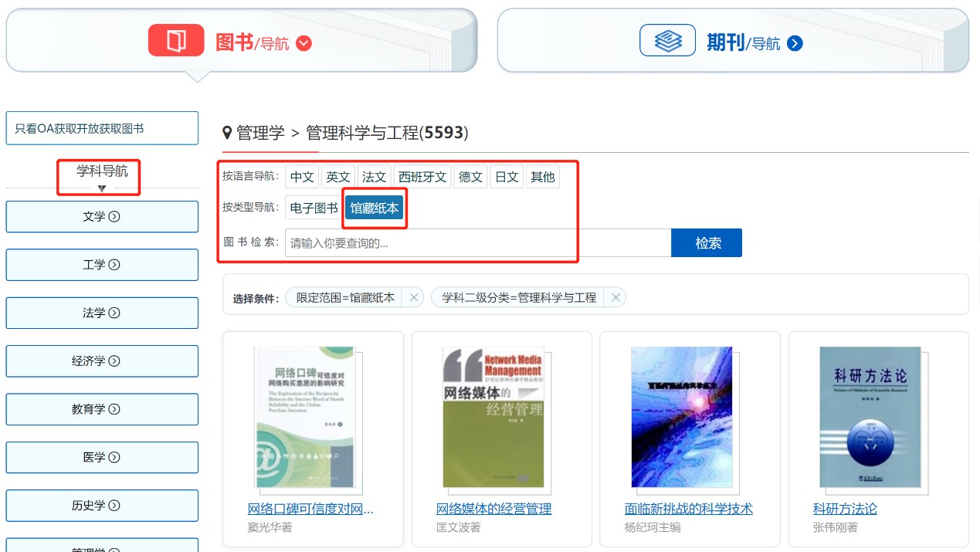Click the red book icon in 图书 tab
Image resolution: width=980 pixels, height=552 pixels.
click(x=176, y=40)
